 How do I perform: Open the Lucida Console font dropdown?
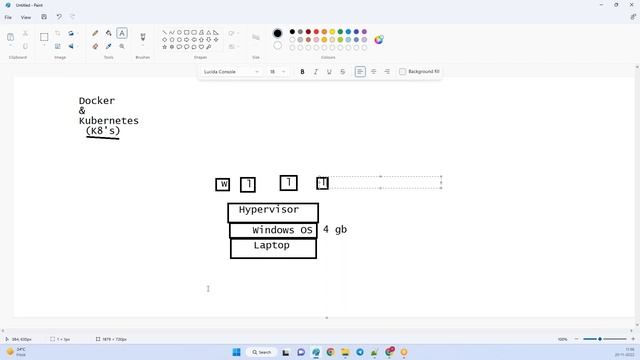(x=231, y=72)
